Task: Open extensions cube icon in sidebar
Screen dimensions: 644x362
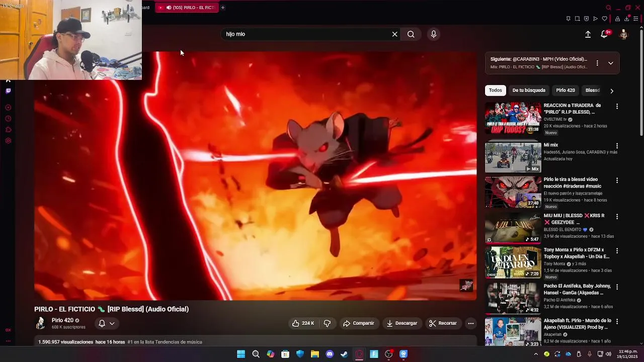Action: pyautogui.click(x=8, y=130)
